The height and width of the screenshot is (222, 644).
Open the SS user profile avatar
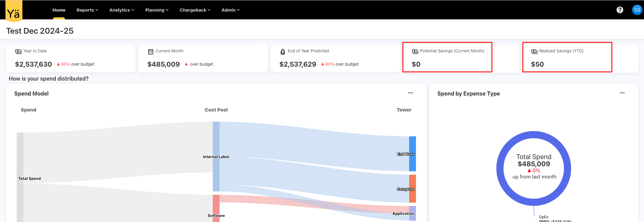point(637,10)
